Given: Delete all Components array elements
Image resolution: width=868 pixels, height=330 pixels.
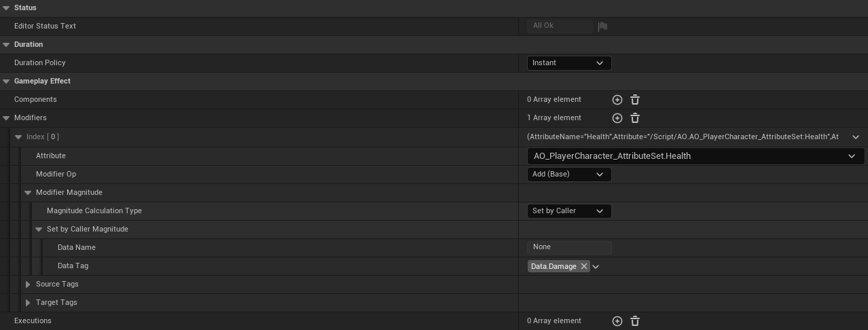Looking at the screenshot, I should [x=635, y=100].
